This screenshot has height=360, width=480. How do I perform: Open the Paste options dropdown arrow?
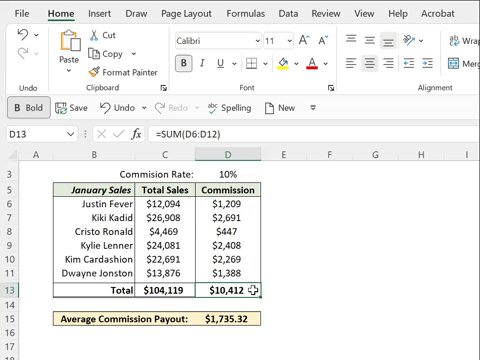click(x=69, y=70)
